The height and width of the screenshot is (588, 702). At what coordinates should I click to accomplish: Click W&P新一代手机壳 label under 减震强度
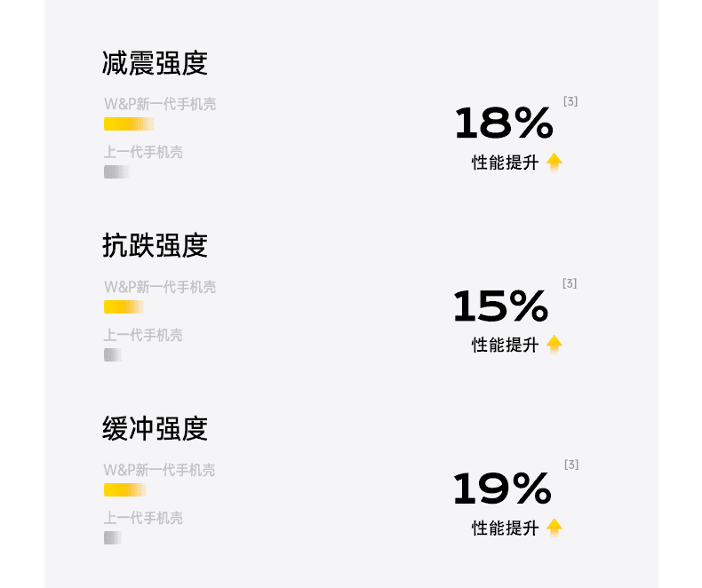160,104
